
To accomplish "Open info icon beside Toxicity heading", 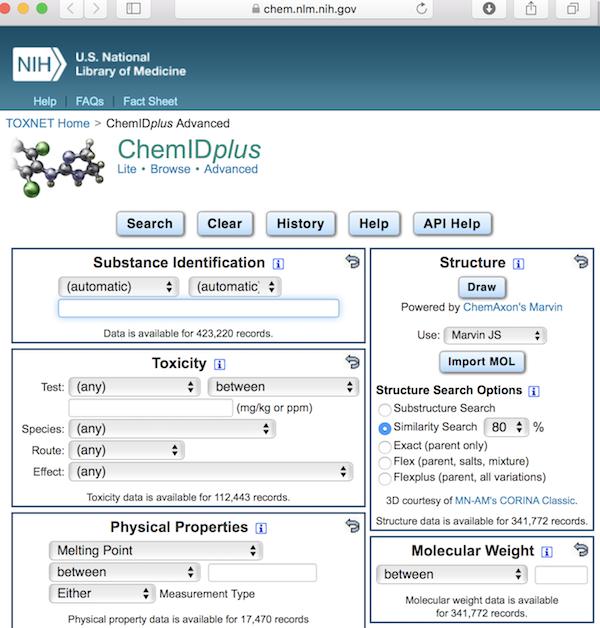I will click(x=219, y=364).
